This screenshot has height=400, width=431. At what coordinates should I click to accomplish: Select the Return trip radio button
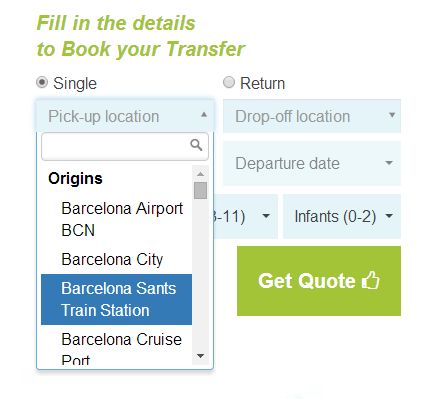tap(229, 82)
